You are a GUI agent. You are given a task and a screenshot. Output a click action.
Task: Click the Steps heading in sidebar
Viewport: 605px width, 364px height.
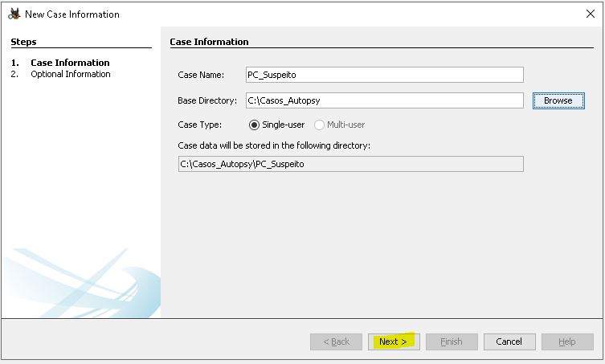click(24, 42)
